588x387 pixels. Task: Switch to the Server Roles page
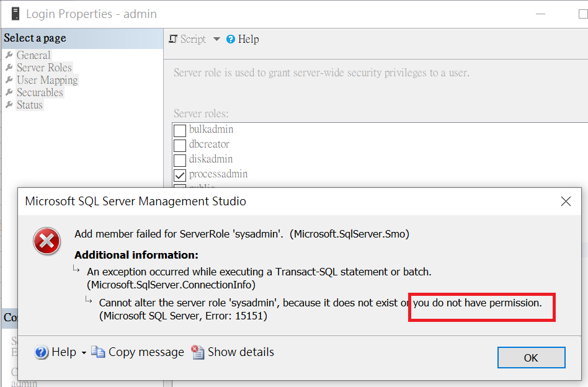tap(44, 68)
